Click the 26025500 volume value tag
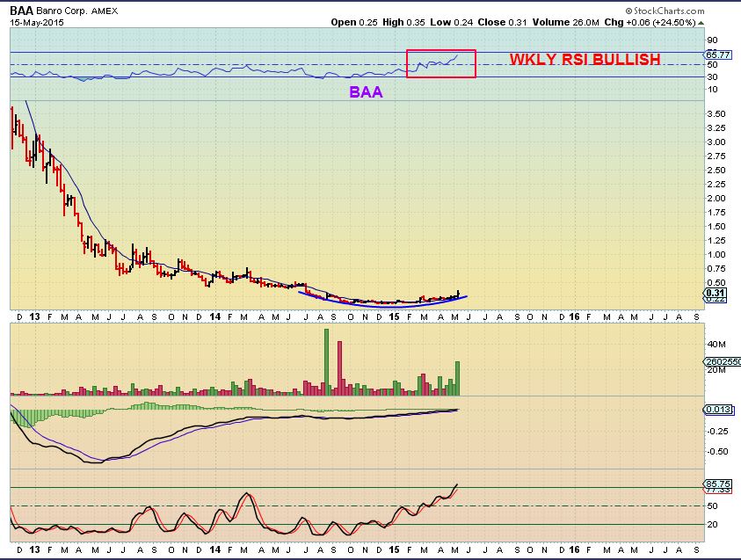 [x=723, y=361]
